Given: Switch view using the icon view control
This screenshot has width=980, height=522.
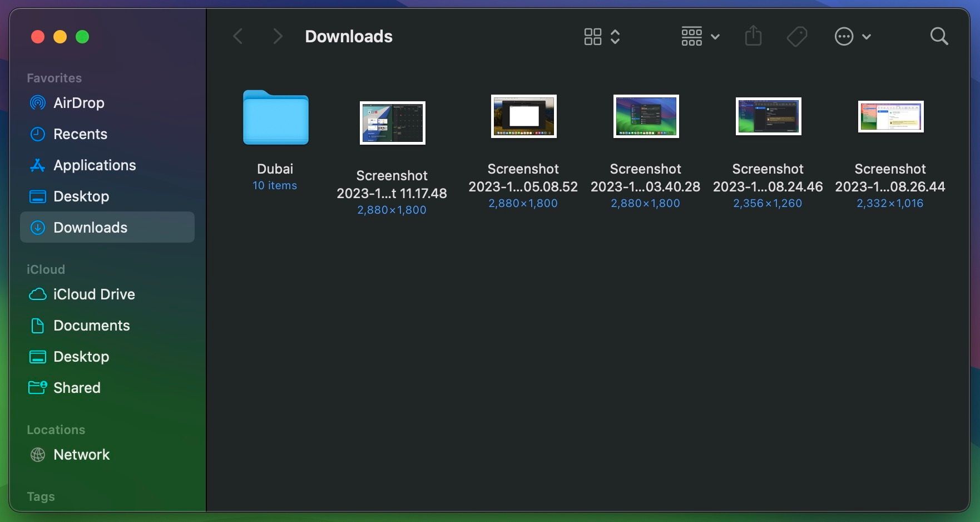Looking at the screenshot, I should tap(593, 36).
